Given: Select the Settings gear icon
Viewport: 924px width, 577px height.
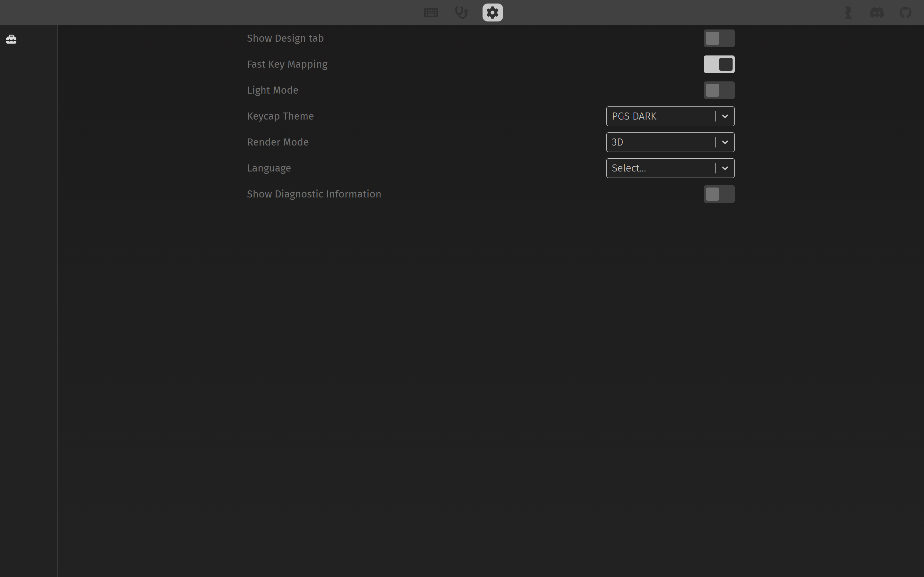Looking at the screenshot, I should [492, 13].
